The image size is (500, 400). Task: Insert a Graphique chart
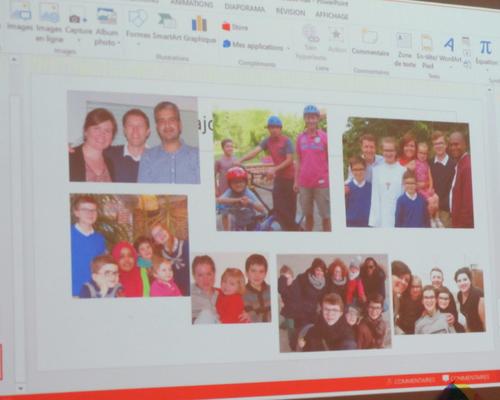point(199,29)
